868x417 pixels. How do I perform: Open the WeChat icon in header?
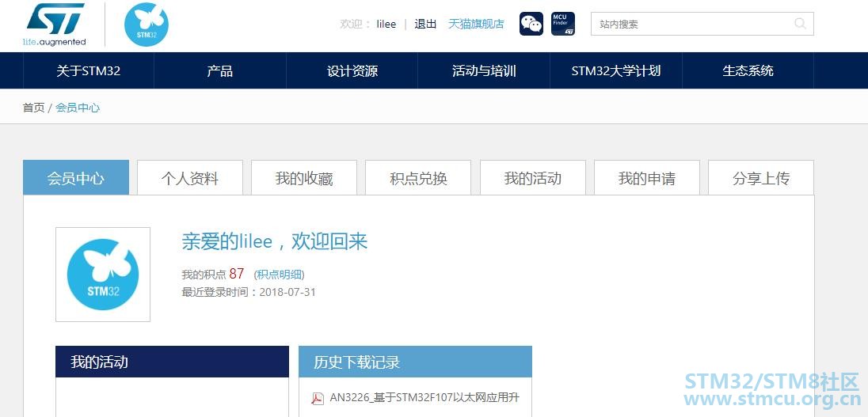point(531,24)
